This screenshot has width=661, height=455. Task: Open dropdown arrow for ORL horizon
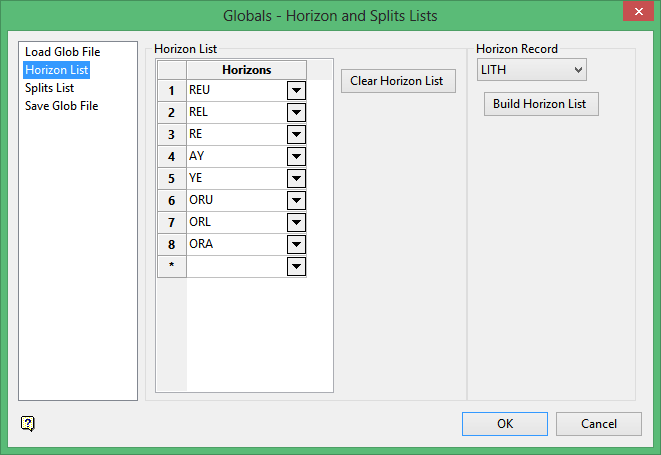296,222
